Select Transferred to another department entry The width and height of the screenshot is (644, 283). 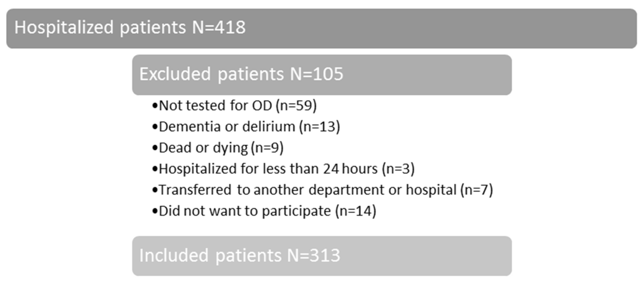[x=323, y=190]
